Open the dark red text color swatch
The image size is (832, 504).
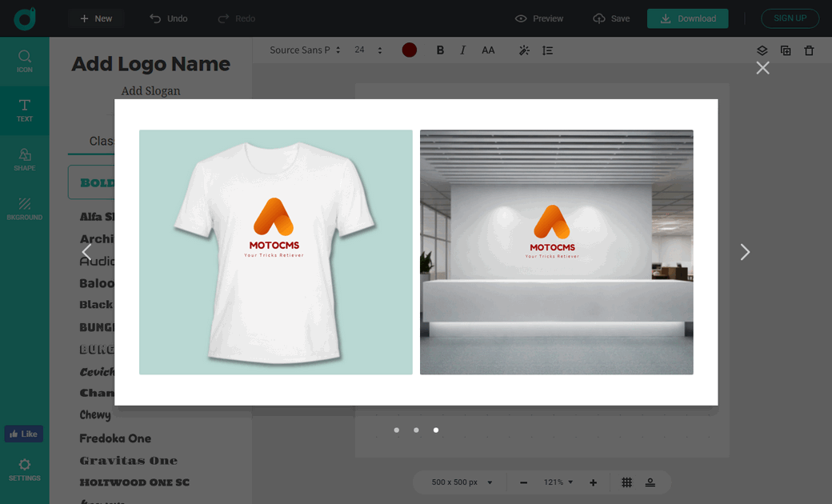pyautogui.click(x=410, y=50)
